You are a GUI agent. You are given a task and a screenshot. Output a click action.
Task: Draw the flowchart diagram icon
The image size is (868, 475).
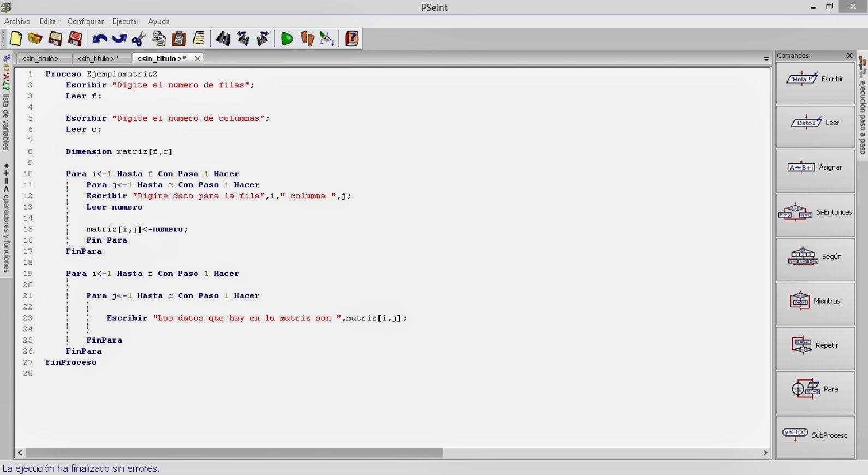click(326, 39)
